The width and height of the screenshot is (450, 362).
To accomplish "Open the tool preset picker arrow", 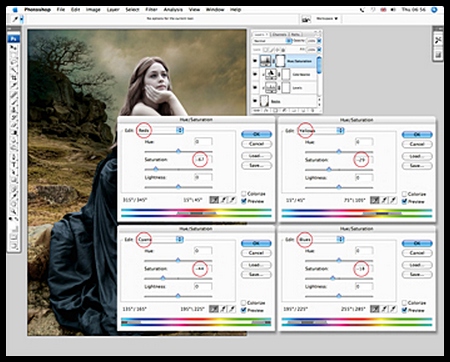I will pyautogui.click(x=22, y=19).
